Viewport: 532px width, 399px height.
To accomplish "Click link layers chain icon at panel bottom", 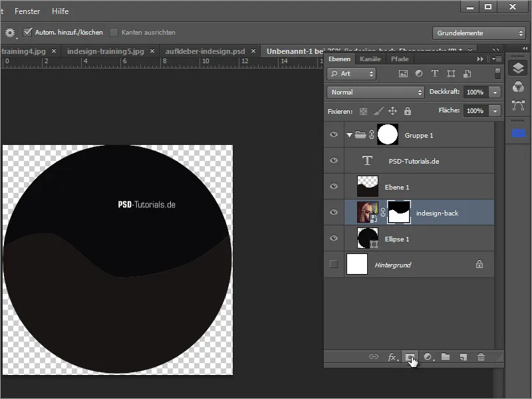I will 374,356.
